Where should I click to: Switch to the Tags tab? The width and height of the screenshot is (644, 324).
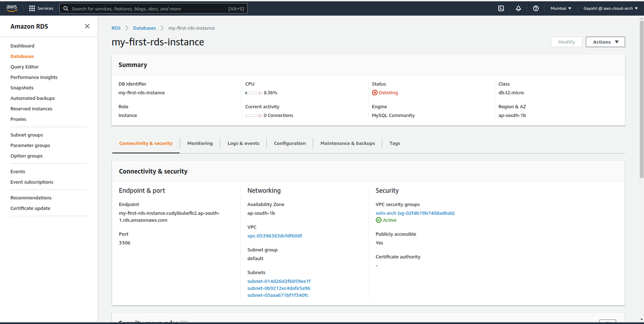395,144
